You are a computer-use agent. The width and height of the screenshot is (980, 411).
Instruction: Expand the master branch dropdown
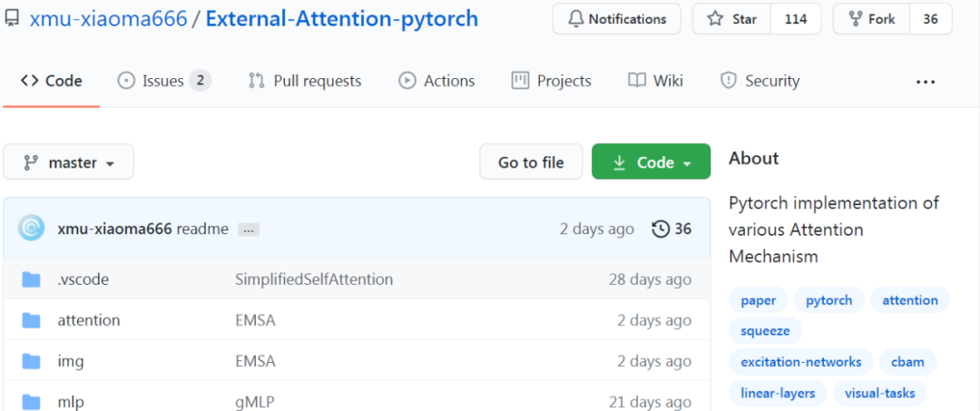pyautogui.click(x=68, y=161)
